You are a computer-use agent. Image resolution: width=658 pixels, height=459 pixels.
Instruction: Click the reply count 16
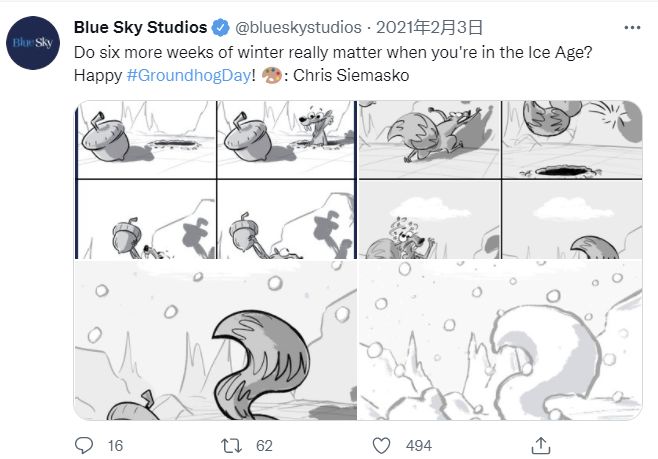pos(115,446)
